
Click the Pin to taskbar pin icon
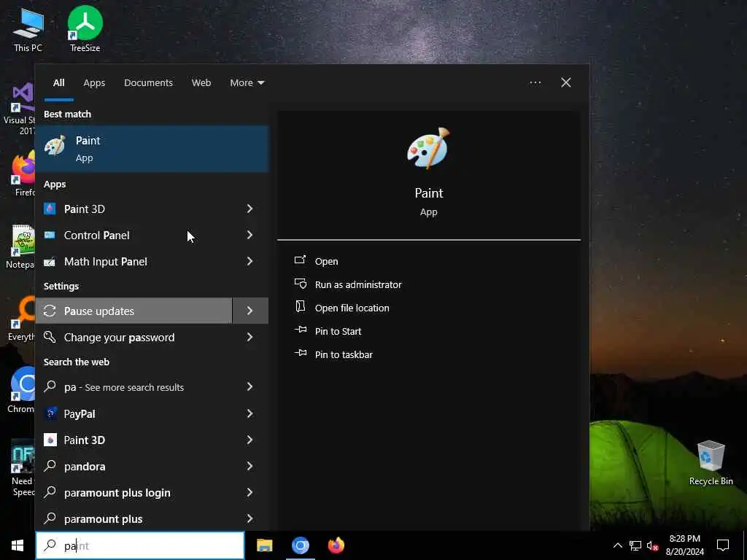coord(301,353)
